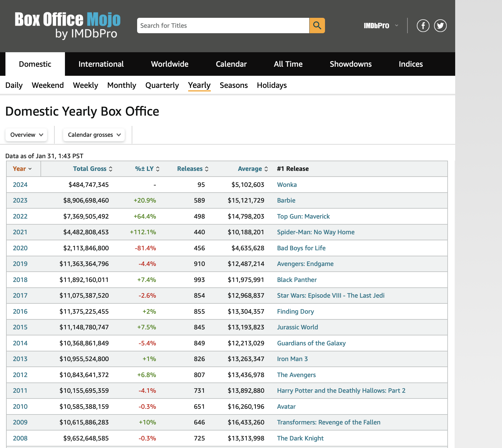Open the Overview dropdown
This screenshot has height=448, width=502.
tap(27, 135)
